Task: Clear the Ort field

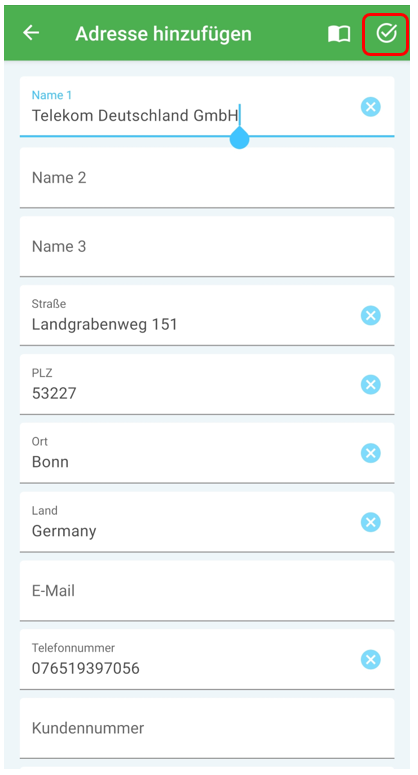Action: (371, 453)
